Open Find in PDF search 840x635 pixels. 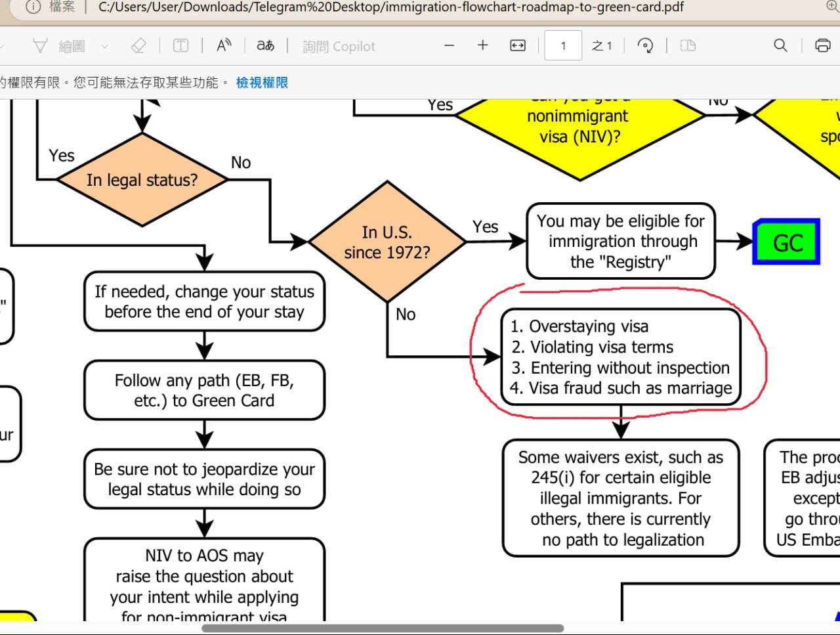[780, 46]
